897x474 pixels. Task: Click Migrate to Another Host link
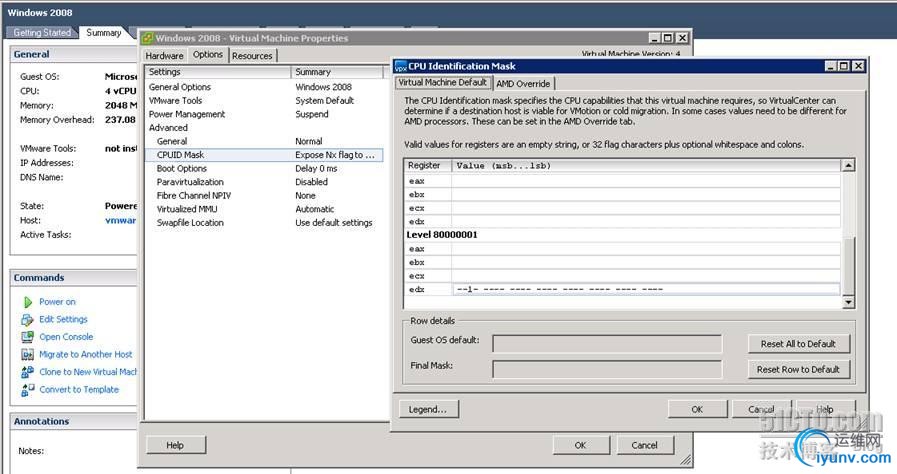point(86,354)
